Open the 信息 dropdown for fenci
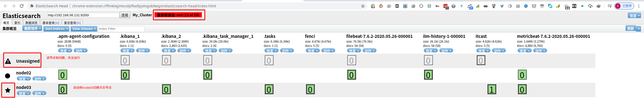Viewport: 644px width, 108px height. click(313, 51)
